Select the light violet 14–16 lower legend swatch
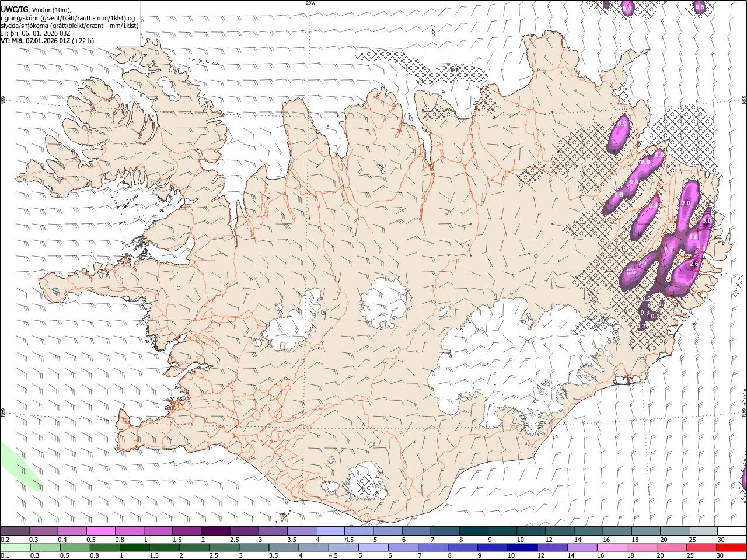The image size is (747, 560). click(581, 547)
